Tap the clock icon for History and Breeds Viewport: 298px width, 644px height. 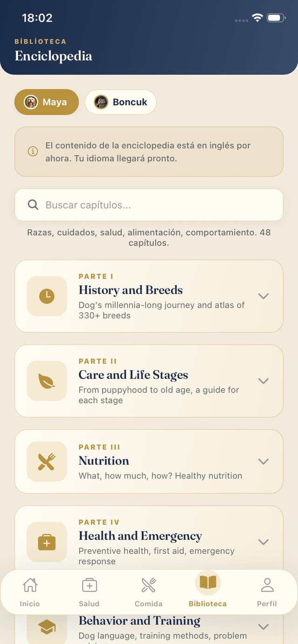coord(47,296)
